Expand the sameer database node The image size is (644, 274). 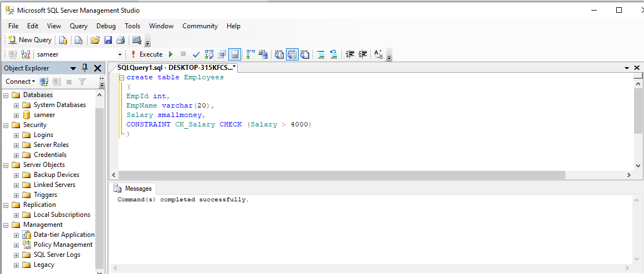point(17,115)
